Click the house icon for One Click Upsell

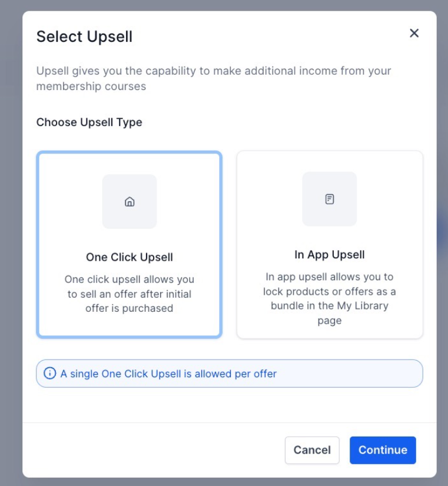click(x=130, y=202)
